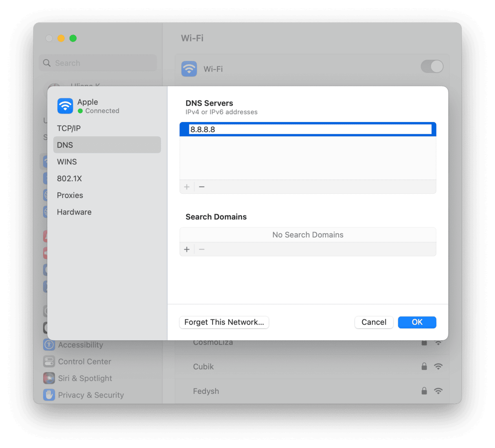Select the Fedysh network row
This screenshot has width=495, height=448.
pos(312,391)
